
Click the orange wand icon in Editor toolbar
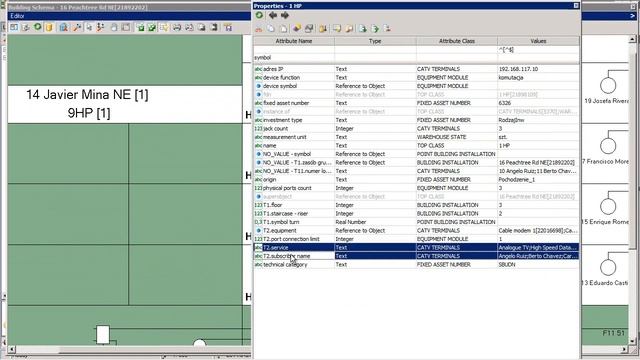point(77,27)
